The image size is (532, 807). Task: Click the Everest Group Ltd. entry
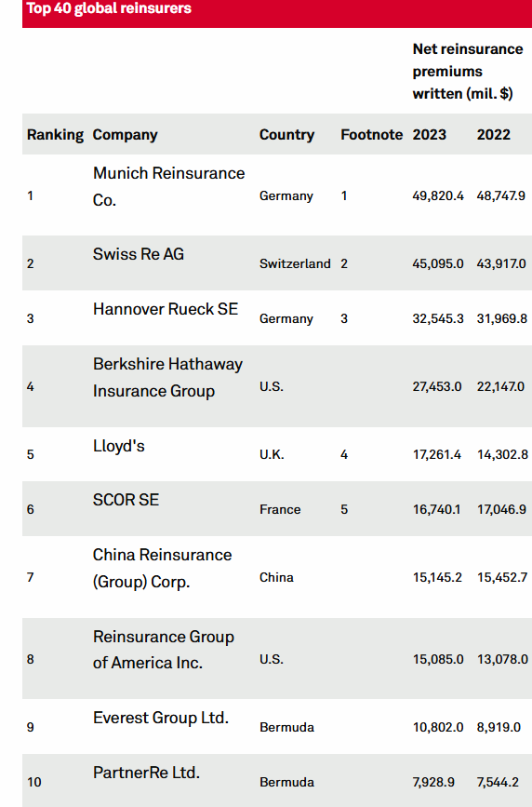pos(161,718)
